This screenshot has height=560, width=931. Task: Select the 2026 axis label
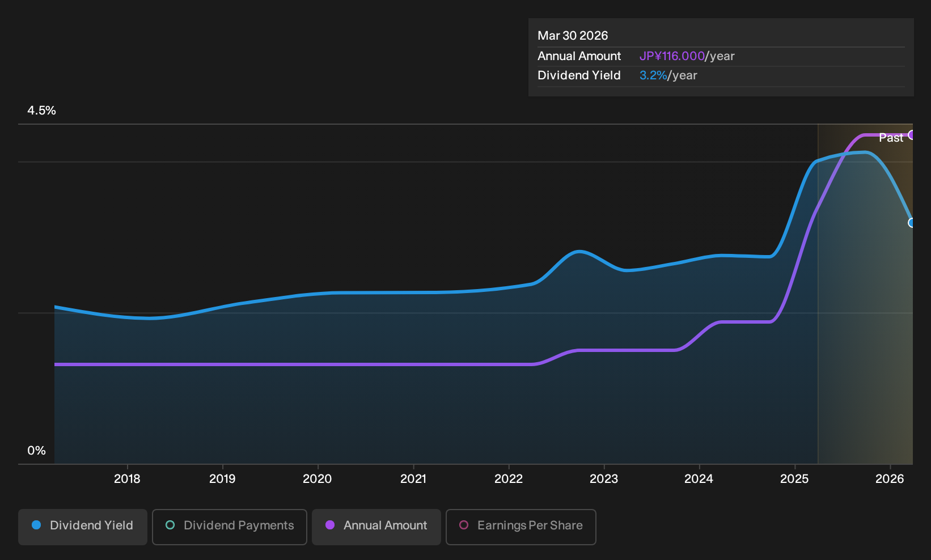[x=890, y=479]
